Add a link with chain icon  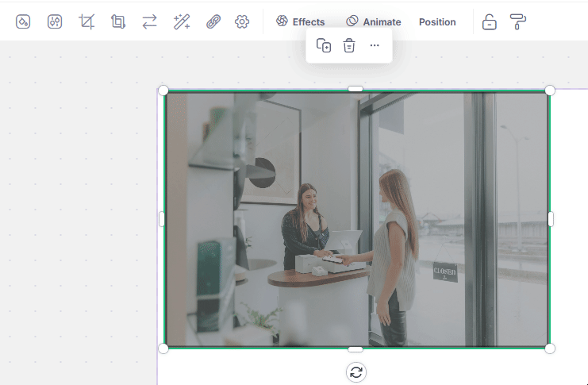[x=213, y=21]
